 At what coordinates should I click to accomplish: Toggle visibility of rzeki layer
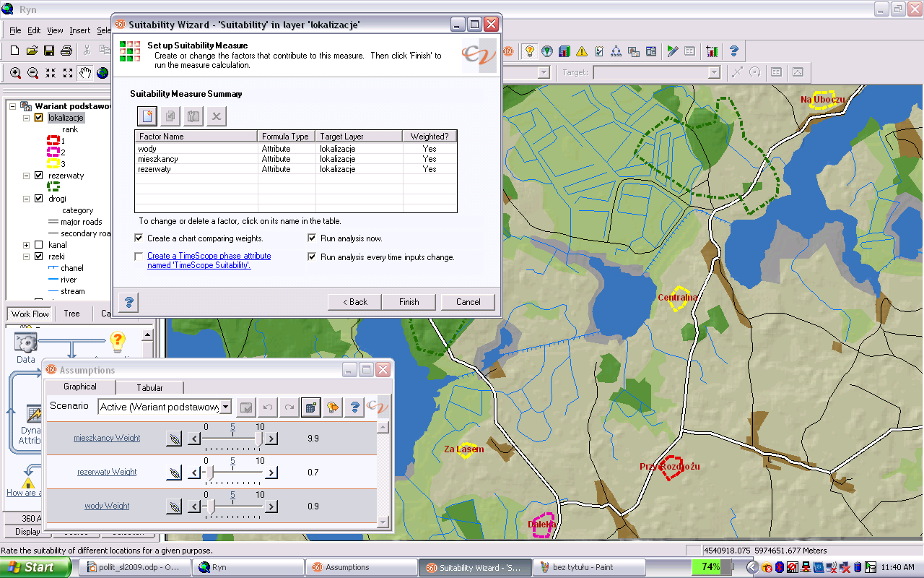pos(39,256)
